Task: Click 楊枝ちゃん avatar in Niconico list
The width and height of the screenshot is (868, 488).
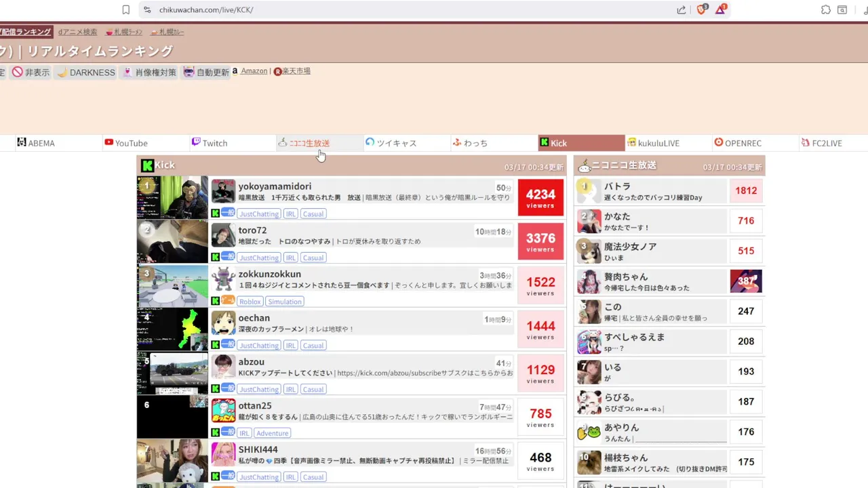Action: pyautogui.click(x=589, y=462)
